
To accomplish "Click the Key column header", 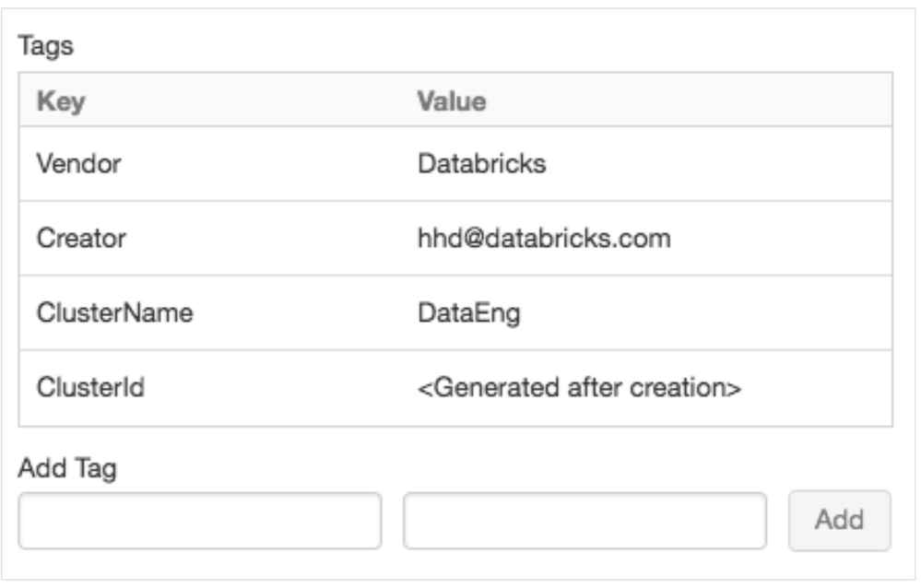I will click(61, 100).
